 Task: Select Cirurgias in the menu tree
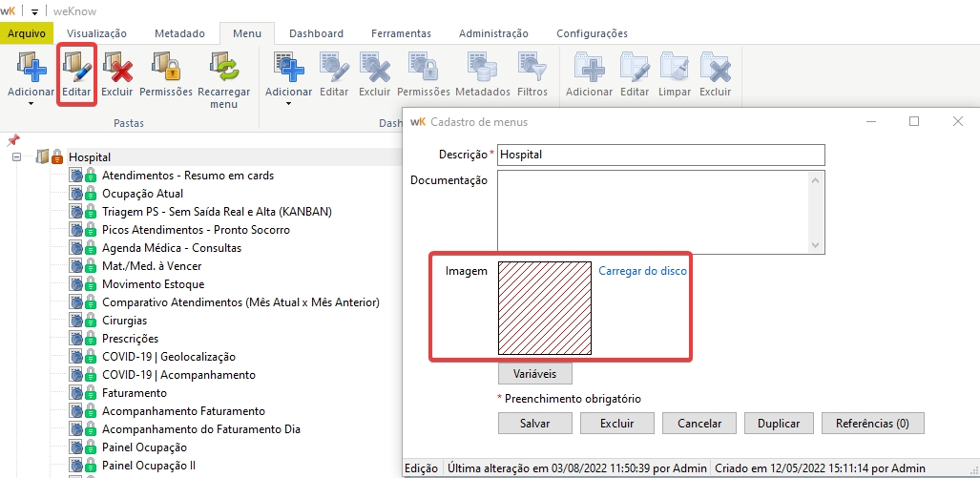[x=124, y=321]
